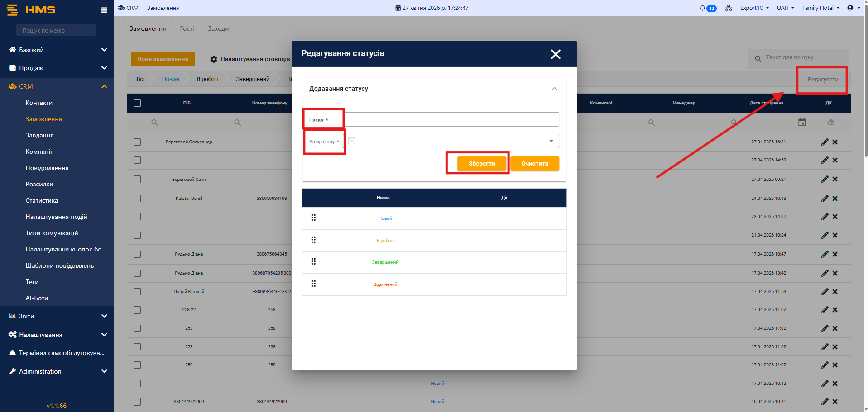Click the Назва input field

tap(451, 120)
